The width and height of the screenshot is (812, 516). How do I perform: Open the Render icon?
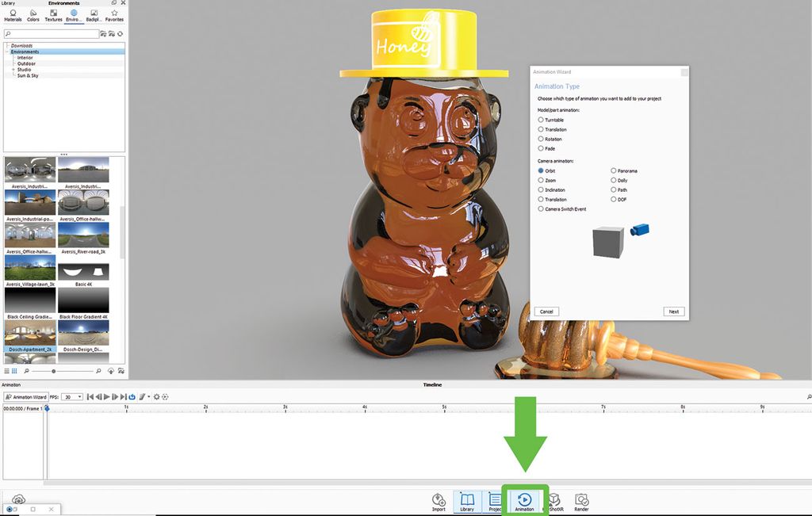581,500
